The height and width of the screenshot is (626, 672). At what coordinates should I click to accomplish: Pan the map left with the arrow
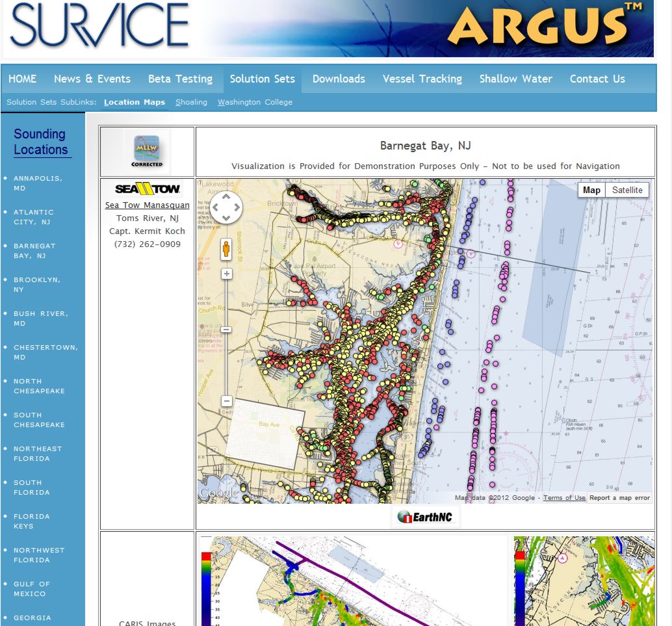[216, 207]
